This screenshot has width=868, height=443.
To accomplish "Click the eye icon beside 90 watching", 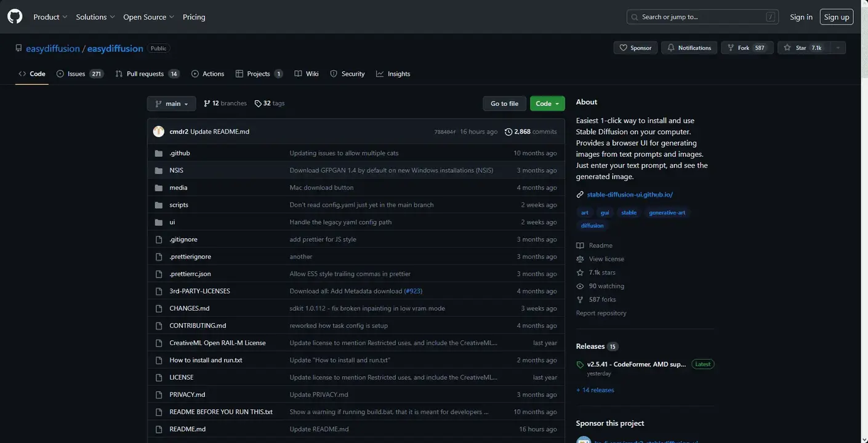I will [x=580, y=286].
